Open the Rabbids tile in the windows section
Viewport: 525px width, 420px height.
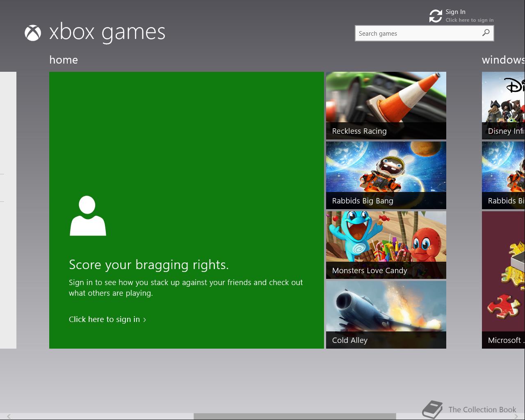[x=503, y=175]
